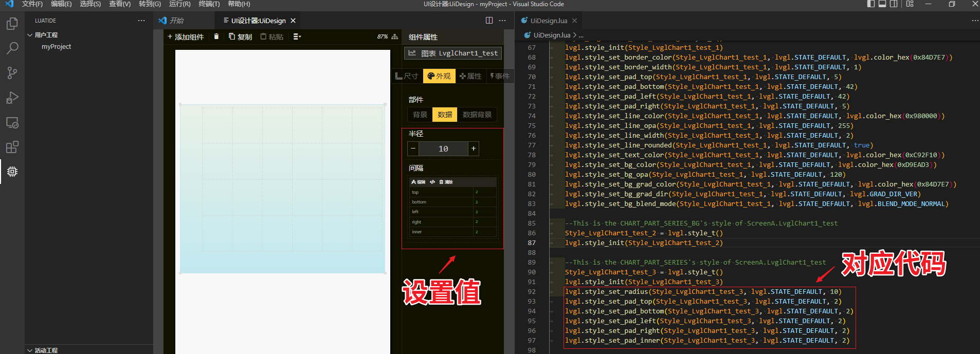Switch to the 属性 tab
Screen dimensions: 980x354
click(471, 76)
